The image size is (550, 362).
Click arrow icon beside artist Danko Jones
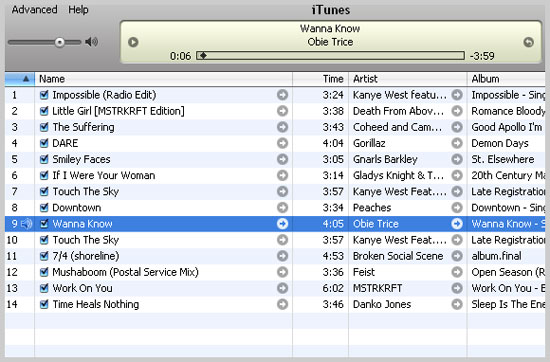point(457,304)
